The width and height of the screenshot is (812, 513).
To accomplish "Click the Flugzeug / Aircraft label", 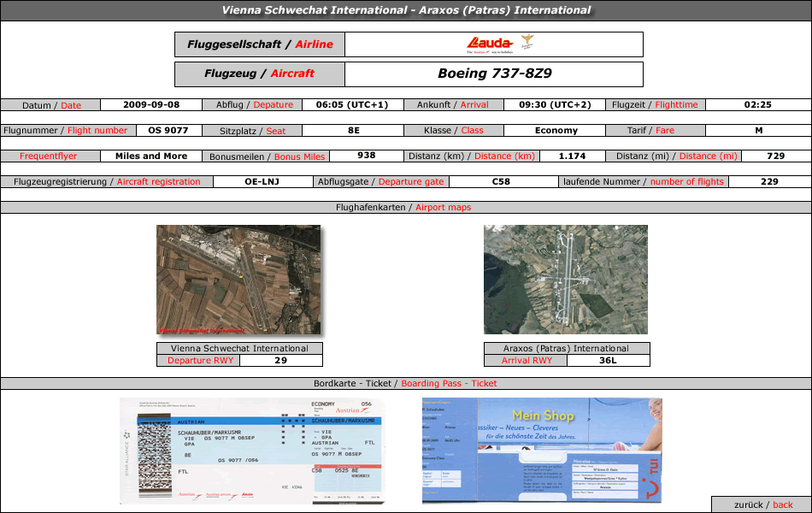I will click(x=260, y=74).
